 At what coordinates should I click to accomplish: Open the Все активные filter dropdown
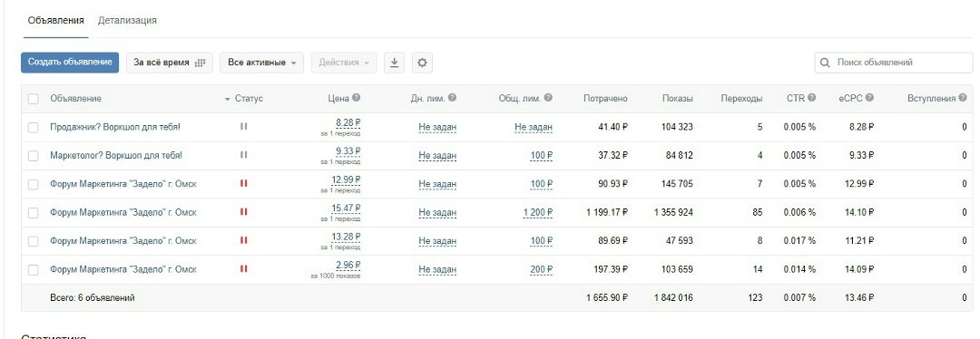point(261,63)
